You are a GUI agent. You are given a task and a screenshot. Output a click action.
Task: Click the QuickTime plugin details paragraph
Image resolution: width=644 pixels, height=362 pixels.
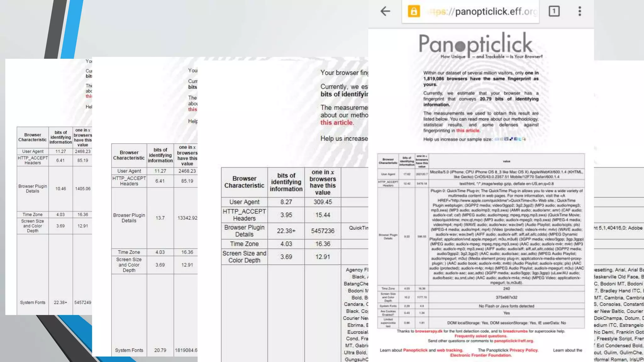[x=506, y=237]
